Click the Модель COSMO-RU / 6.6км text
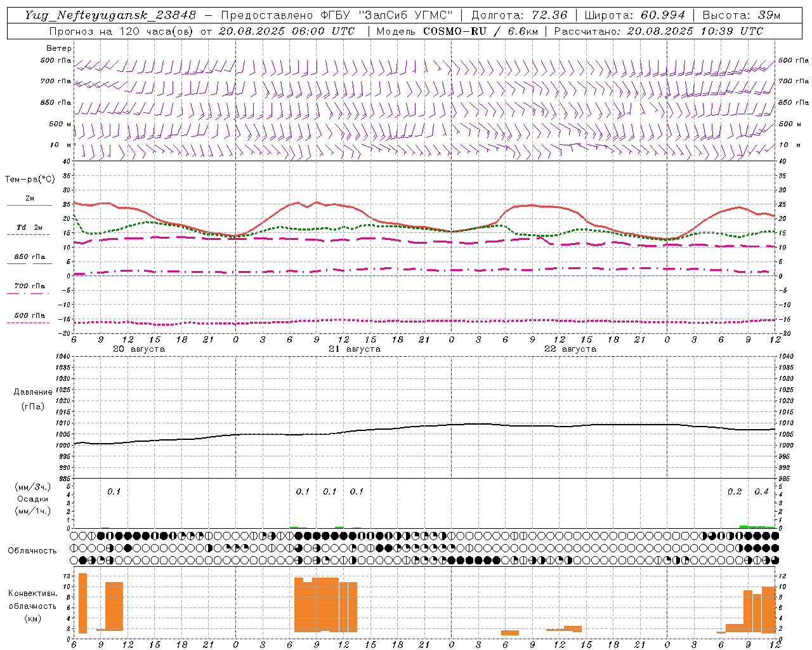812x650 pixels. [x=456, y=31]
